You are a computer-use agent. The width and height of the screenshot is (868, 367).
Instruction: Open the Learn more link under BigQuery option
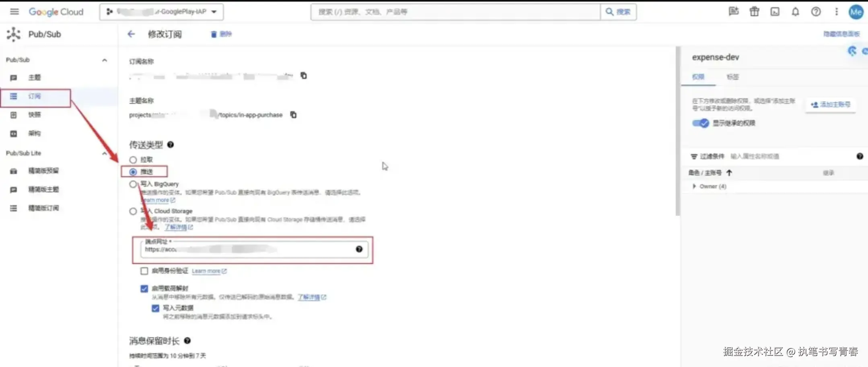coord(157,200)
